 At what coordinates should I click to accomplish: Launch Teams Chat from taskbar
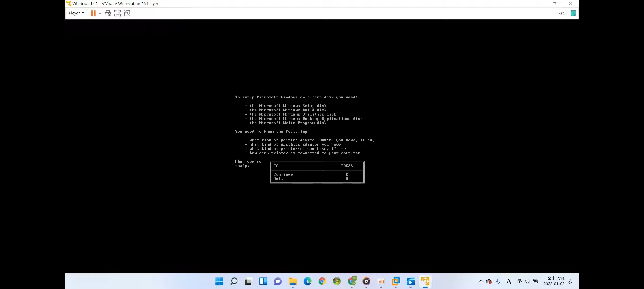[x=278, y=281]
